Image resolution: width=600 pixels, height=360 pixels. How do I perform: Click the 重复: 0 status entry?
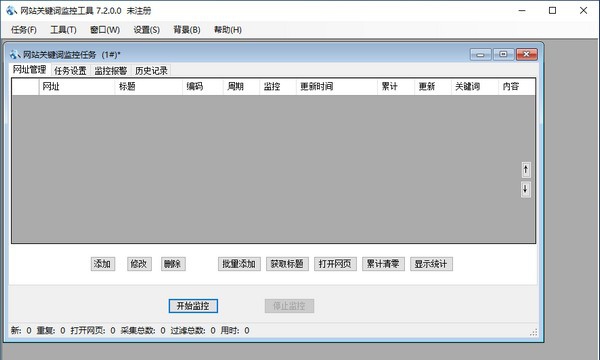[51, 331]
